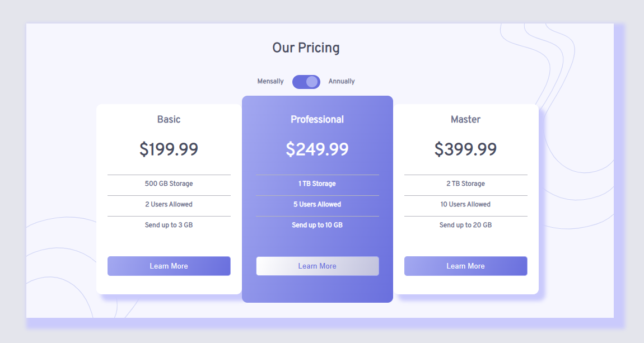Click Learn More on the Master plan
The image size is (644, 343).
tap(465, 266)
